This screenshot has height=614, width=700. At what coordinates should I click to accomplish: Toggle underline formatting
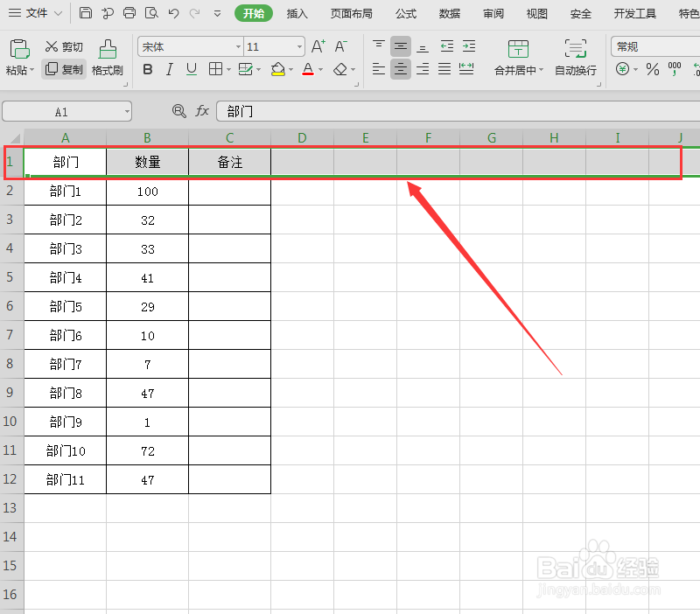(x=191, y=69)
